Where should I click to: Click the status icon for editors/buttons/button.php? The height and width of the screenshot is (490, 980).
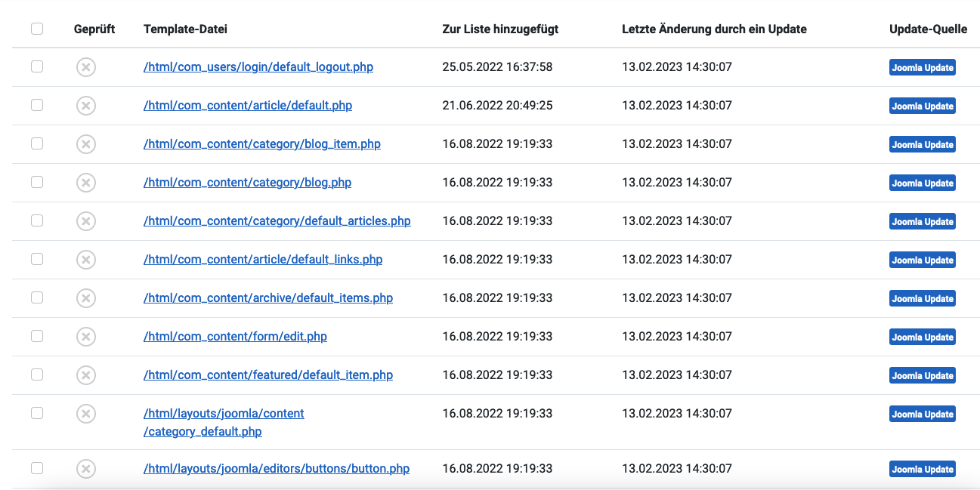[x=86, y=469]
